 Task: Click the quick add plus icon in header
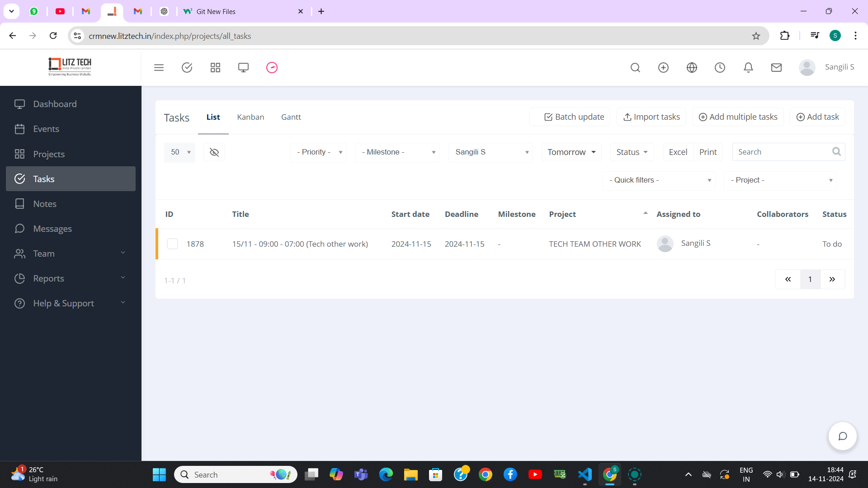pos(663,68)
